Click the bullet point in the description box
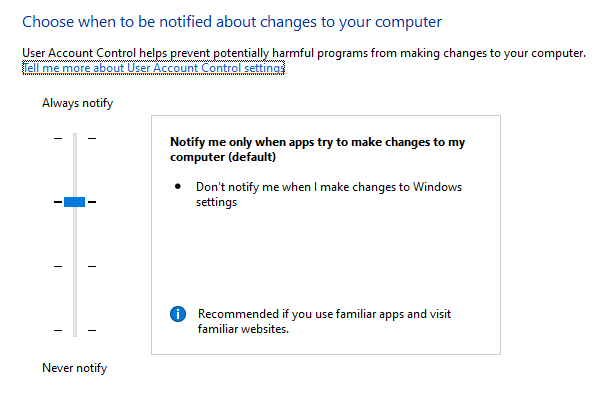Viewport: 600px width, 418px height. [x=178, y=187]
